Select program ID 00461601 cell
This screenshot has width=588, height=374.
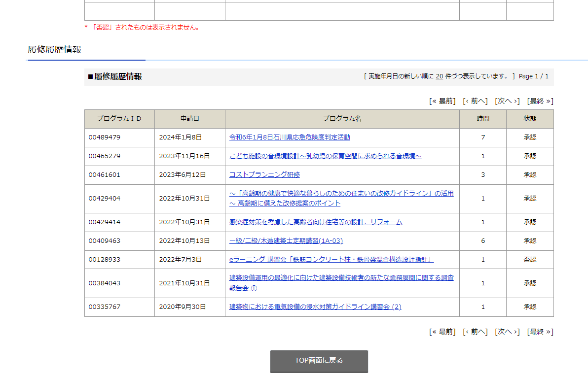[119, 175]
